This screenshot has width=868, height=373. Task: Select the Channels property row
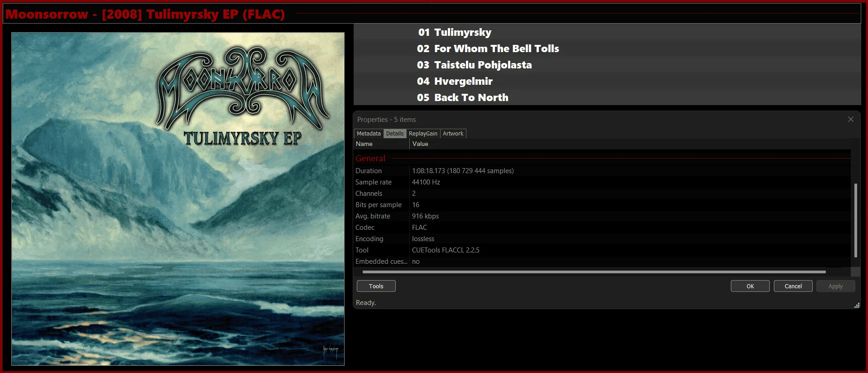602,194
